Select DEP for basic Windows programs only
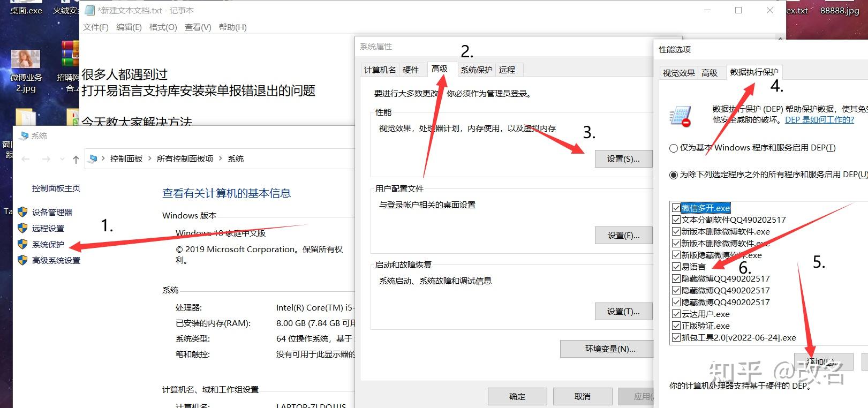The image size is (868, 408). pos(674,148)
